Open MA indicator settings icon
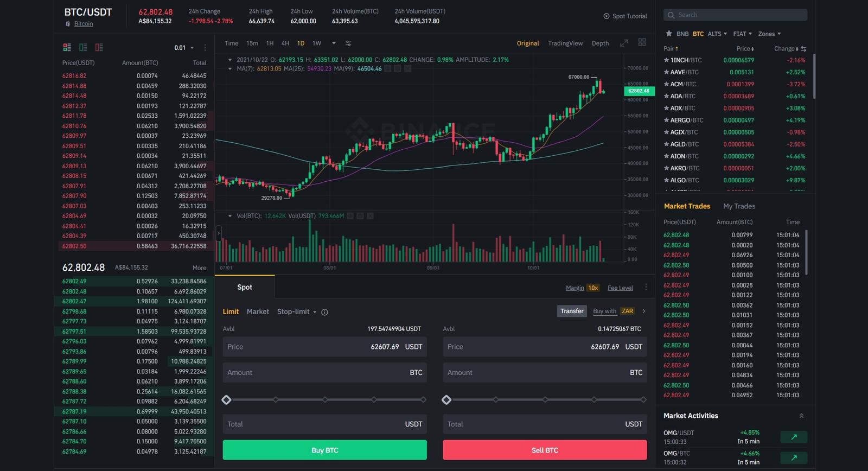This screenshot has height=471, width=868. (398, 69)
